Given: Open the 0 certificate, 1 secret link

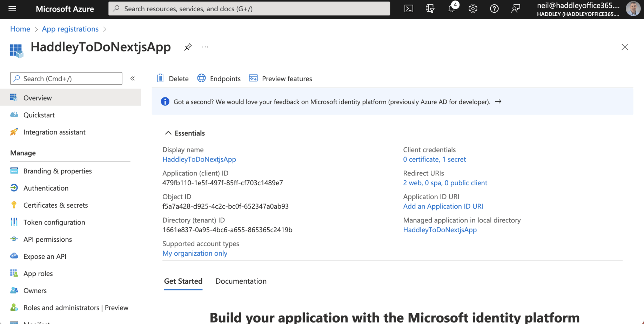Looking at the screenshot, I should (434, 159).
